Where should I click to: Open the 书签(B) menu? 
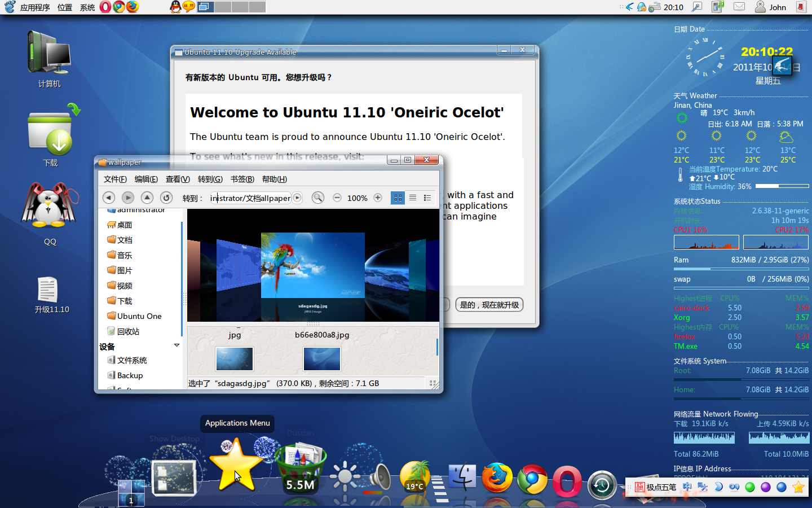click(x=242, y=179)
